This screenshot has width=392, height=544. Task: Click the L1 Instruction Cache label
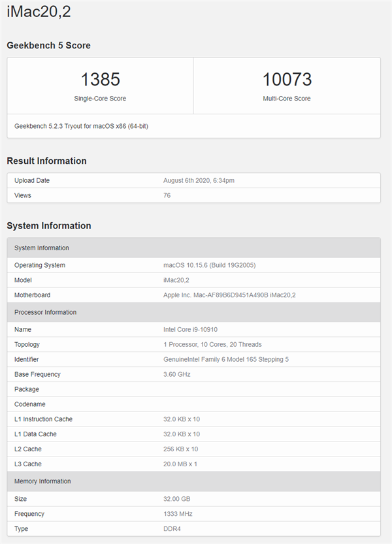coord(43,419)
